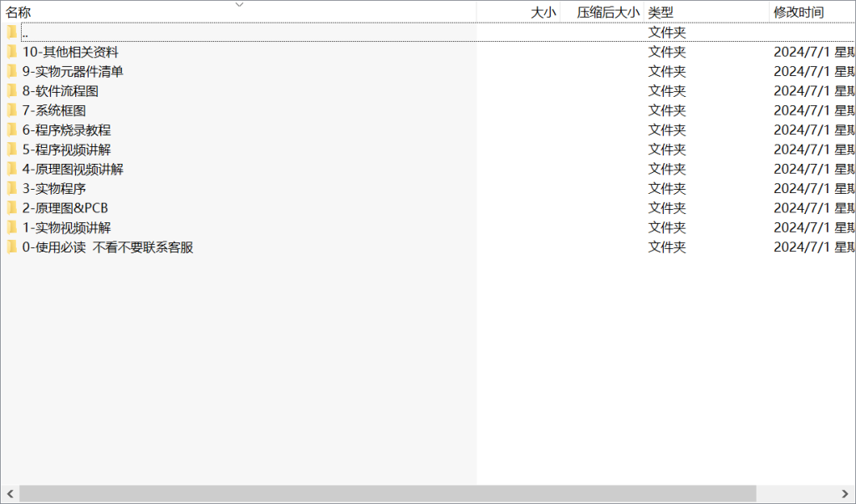
Task: Sort by the 名称 column header
Action: [19, 13]
